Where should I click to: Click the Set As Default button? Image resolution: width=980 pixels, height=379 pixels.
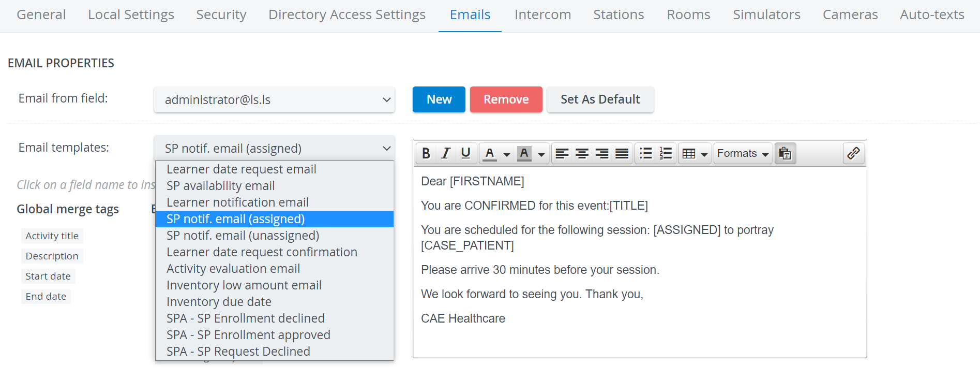[x=600, y=99]
